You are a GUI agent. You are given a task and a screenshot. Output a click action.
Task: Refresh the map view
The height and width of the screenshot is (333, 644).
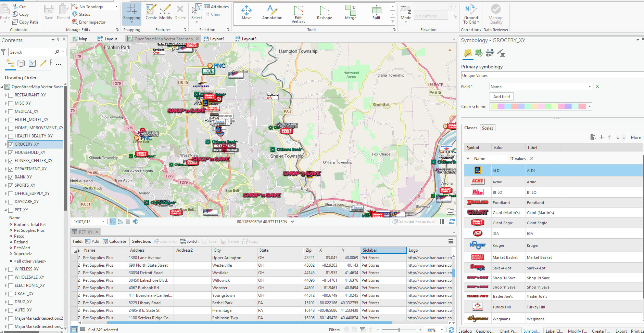[x=452, y=222]
